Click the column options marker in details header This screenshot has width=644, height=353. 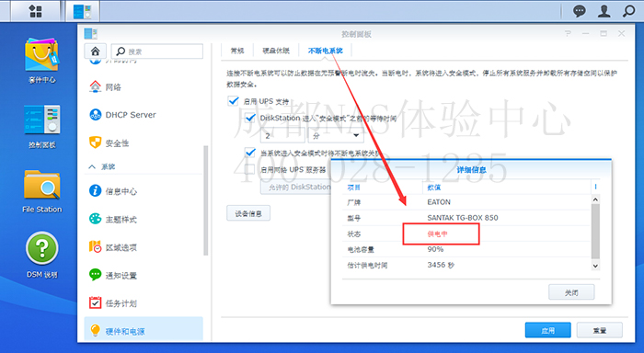pos(595,187)
